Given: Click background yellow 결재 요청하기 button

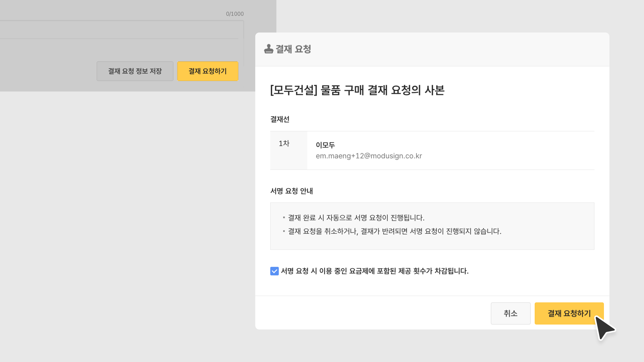Looking at the screenshot, I should coord(207,71).
